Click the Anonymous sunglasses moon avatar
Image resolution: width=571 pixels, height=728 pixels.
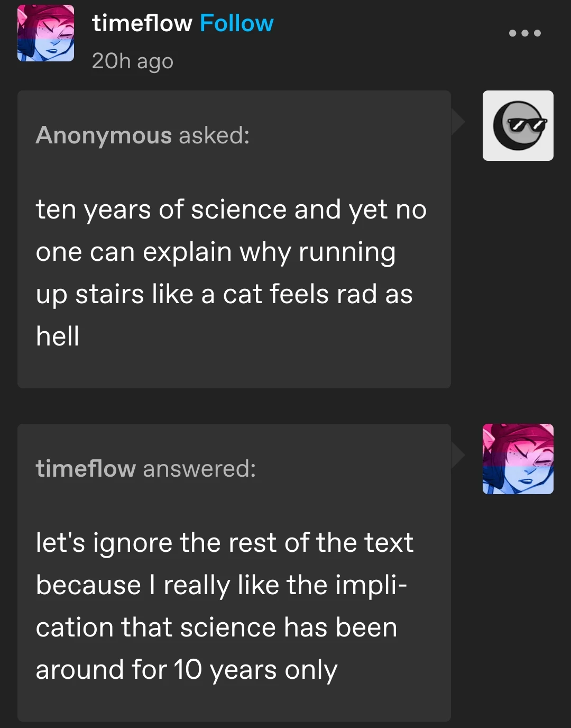pos(518,125)
